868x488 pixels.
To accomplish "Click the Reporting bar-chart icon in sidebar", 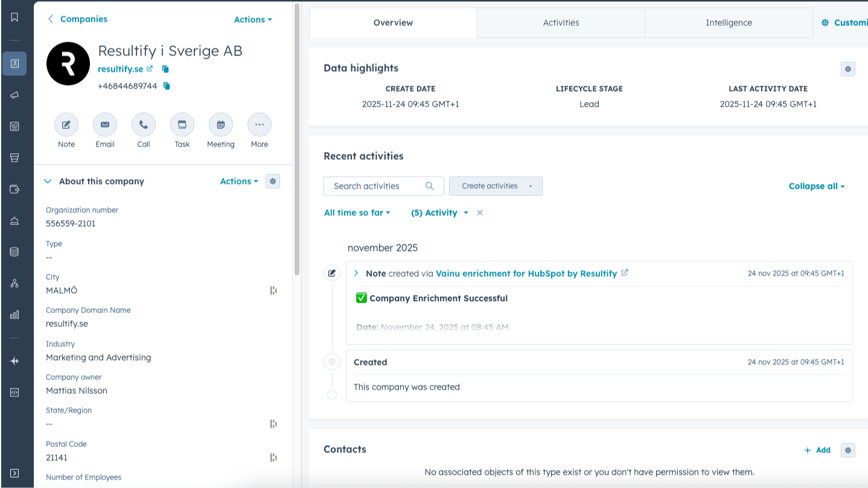I will click(x=14, y=314).
